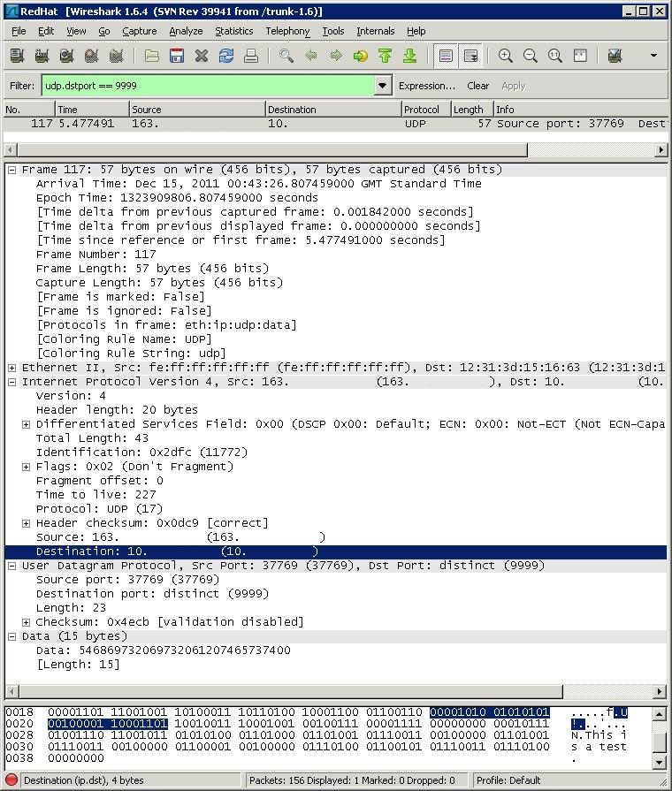This screenshot has width=672, height=791.
Task: Toggle auto scroll in live capture
Action: click(x=470, y=56)
